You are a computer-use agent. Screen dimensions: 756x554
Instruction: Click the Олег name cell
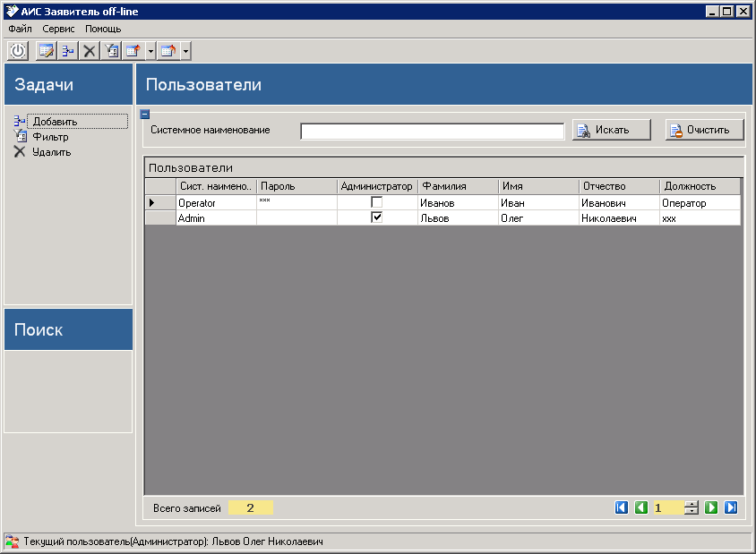click(538, 217)
